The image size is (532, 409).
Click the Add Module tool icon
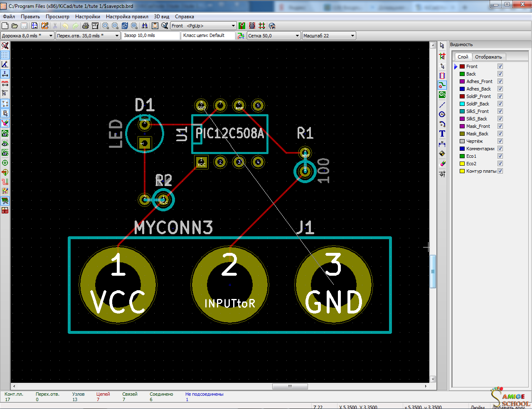[x=442, y=76]
